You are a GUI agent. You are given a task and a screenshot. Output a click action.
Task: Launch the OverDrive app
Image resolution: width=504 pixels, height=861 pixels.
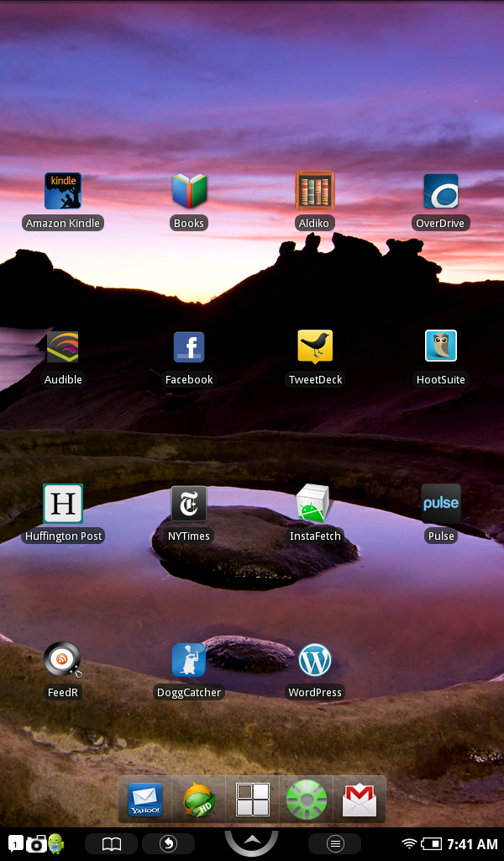440,191
